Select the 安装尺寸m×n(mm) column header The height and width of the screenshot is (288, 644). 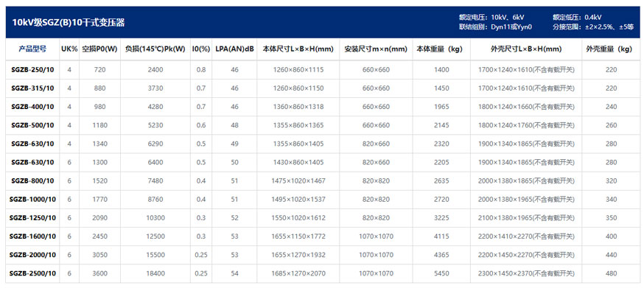click(376, 49)
